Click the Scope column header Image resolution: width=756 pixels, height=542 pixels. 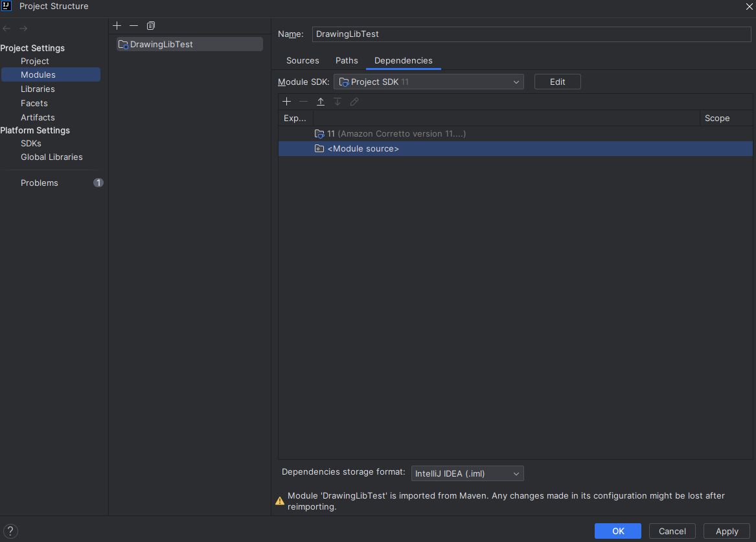[726, 118]
